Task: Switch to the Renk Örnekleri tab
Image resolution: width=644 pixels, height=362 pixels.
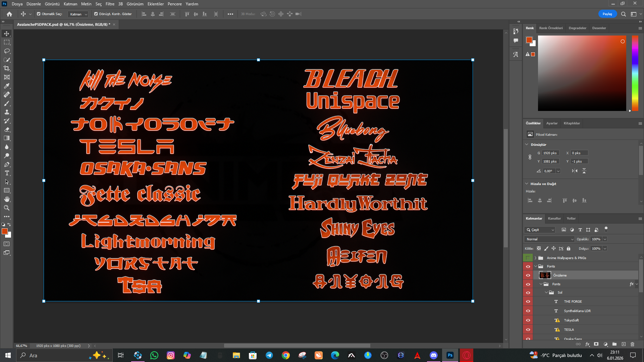Action: pyautogui.click(x=551, y=28)
